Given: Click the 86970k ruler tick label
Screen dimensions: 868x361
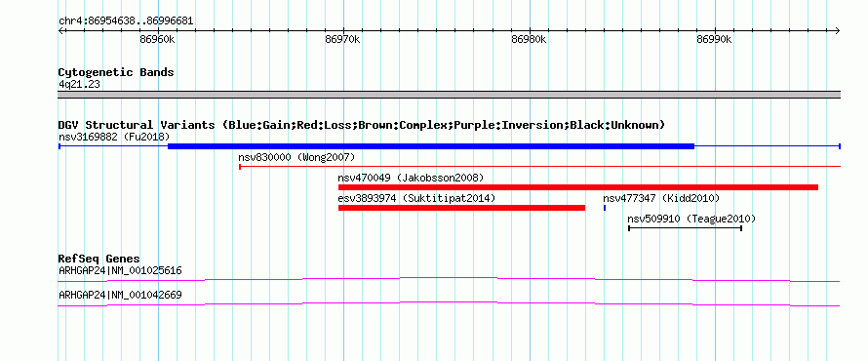Looking at the screenshot, I should (343, 39).
